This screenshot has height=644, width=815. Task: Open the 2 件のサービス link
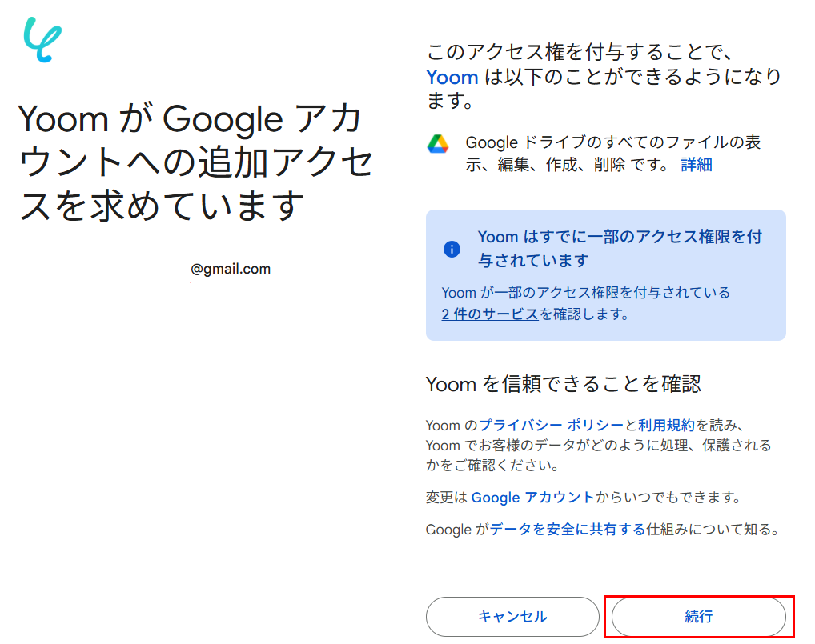pos(489,314)
